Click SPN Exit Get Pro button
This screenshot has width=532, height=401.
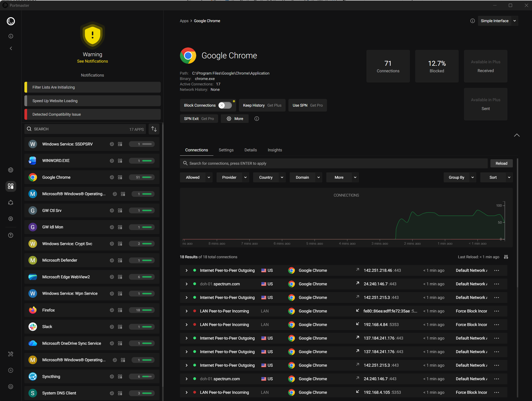tap(199, 119)
